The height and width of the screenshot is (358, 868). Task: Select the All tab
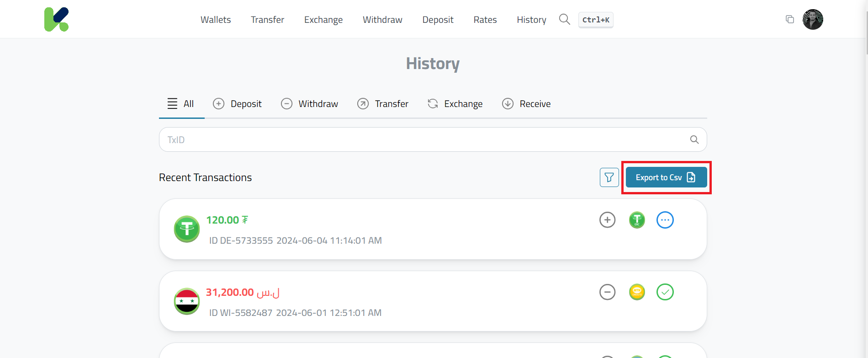181,104
